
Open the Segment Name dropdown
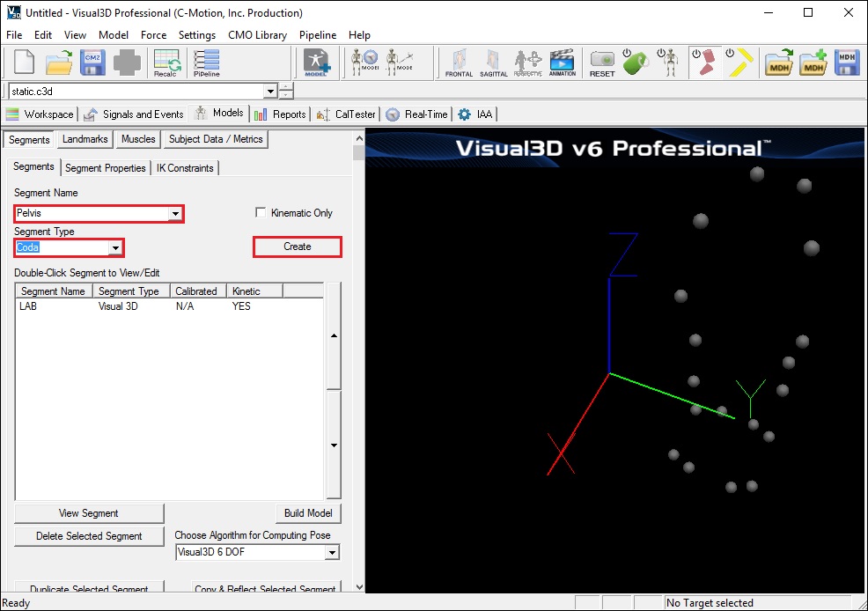(x=175, y=213)
